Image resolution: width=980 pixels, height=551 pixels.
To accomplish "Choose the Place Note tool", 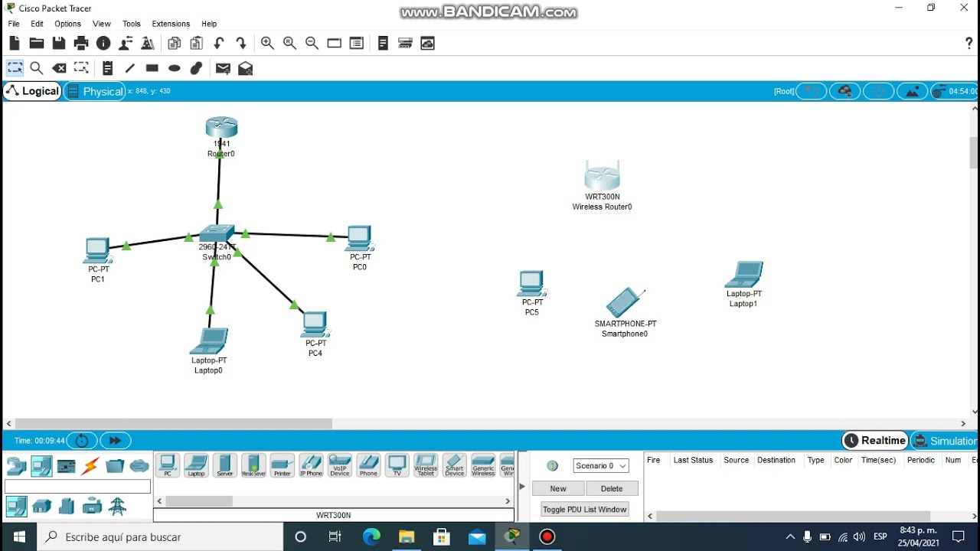I will pos(107,68).
